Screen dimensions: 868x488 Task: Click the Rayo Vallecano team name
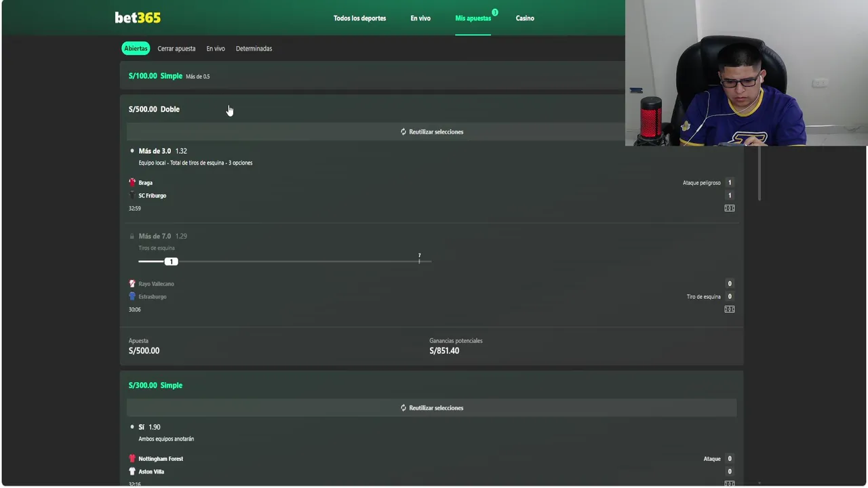[156, 283]
